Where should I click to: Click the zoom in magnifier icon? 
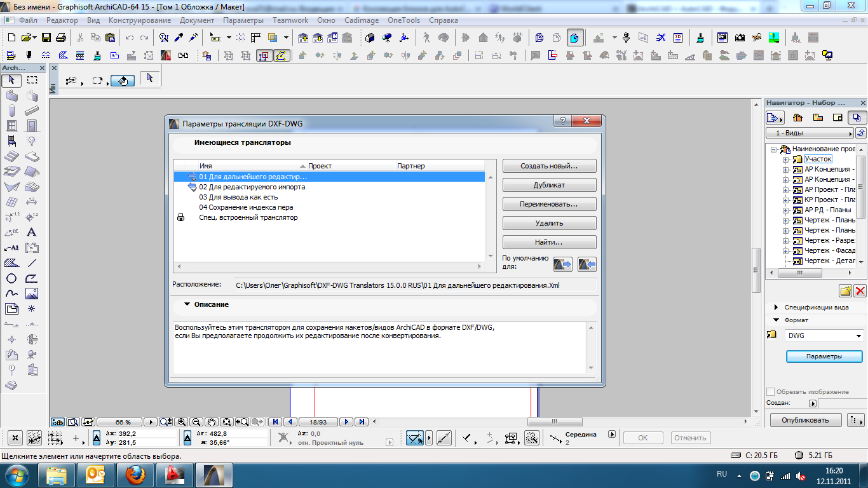click(x=181, y=422)
